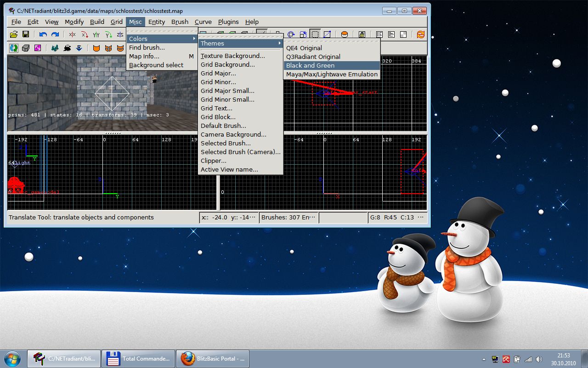
Task: Open the Modify menu
Action: pos(74,22)
